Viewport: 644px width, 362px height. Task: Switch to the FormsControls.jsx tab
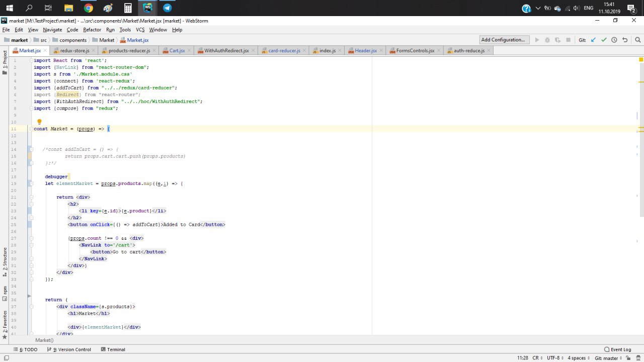pos(416,51)
